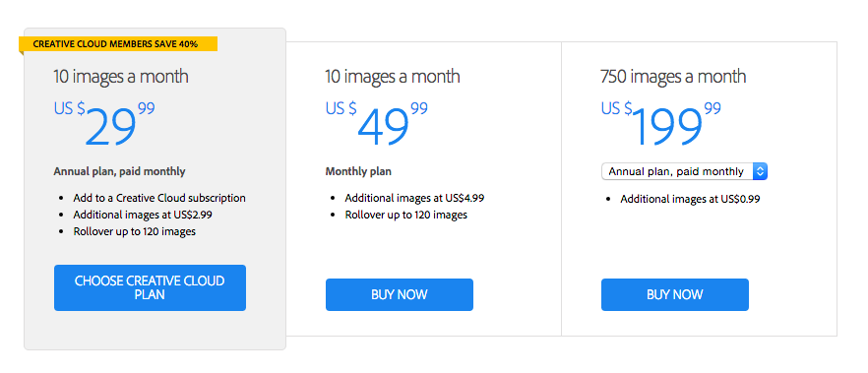Click the 10 images a month heading above US$49.99
The height and width of the screenshot is (373, 868).
click(393, 77)
